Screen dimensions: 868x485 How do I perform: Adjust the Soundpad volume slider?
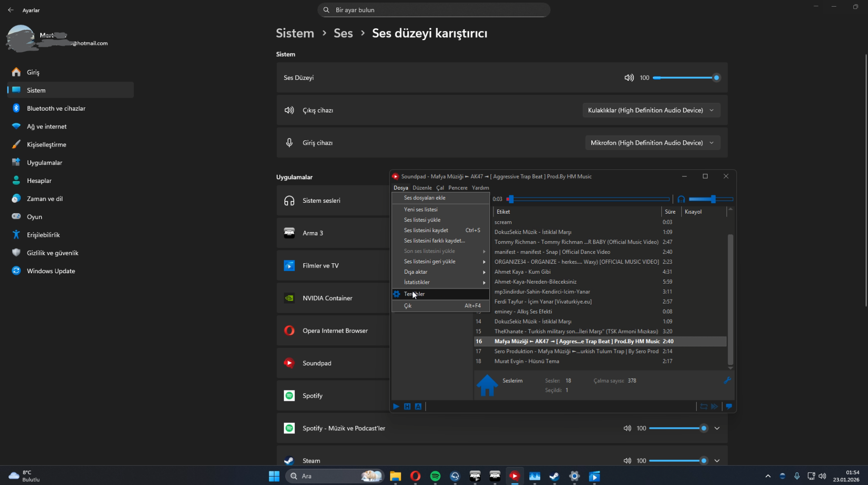tap(710, 199)
